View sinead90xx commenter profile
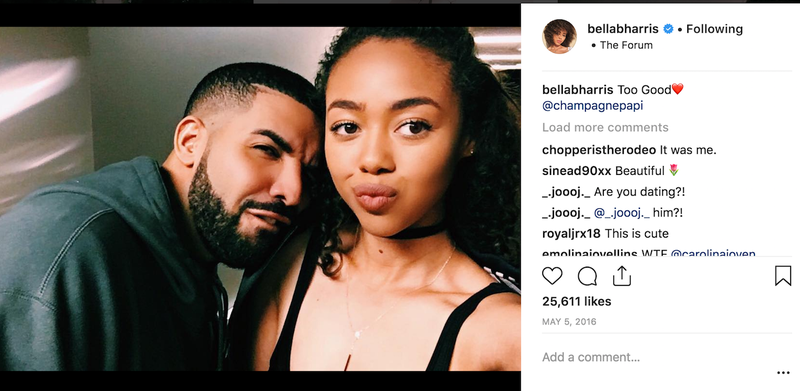The width and height of the screenshot is (800, 391). pyautogui.click(x=577, y=171)
